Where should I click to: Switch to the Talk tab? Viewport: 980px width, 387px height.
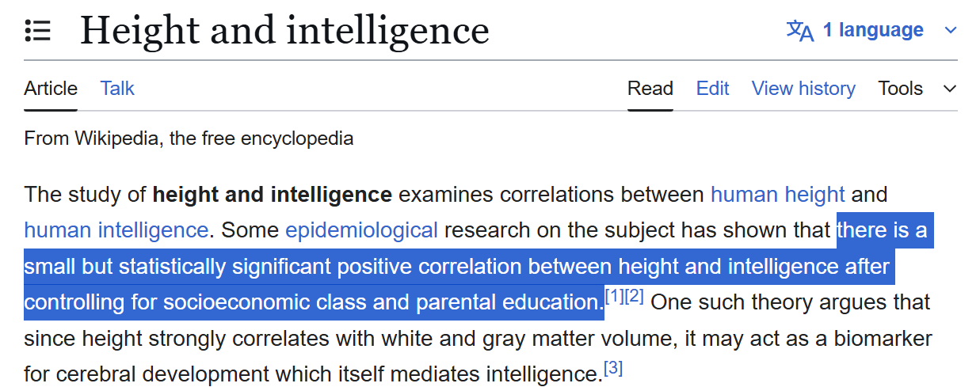pyautogui.click(x=117, y=89)
